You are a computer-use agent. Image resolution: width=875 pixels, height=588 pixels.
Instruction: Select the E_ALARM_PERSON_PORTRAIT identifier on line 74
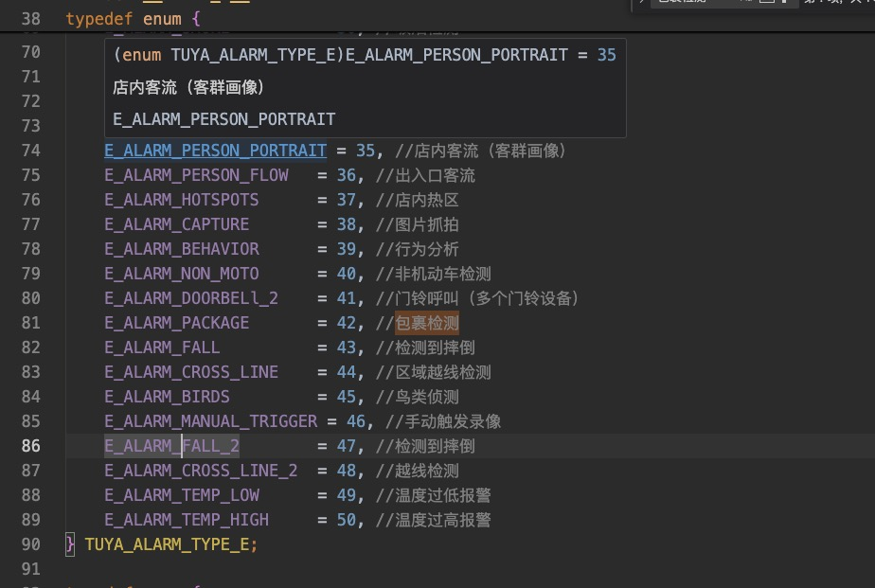point(215,151)
